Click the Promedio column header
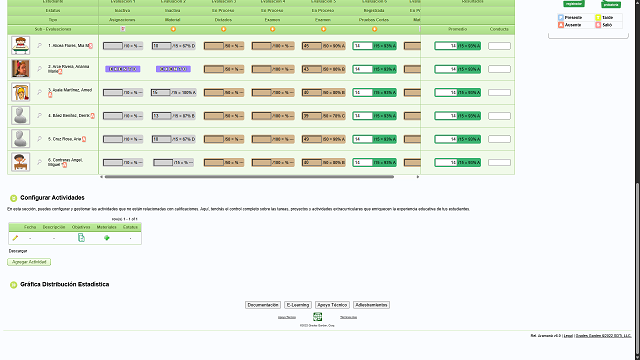Image resolution: width=640 pixels, height=360 pixels. 458,29
